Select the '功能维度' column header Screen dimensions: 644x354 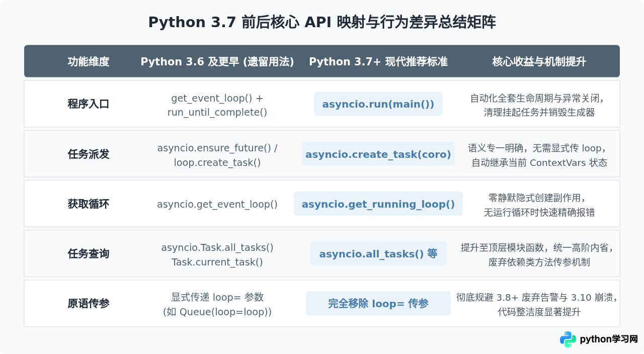(x=89, y=62)
